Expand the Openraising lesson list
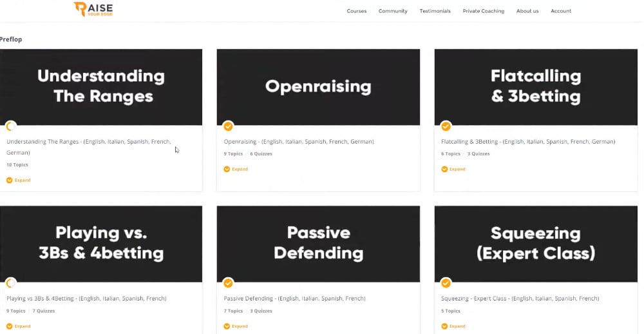Screen dimensions: 644x334 click(x=236, y=169)
